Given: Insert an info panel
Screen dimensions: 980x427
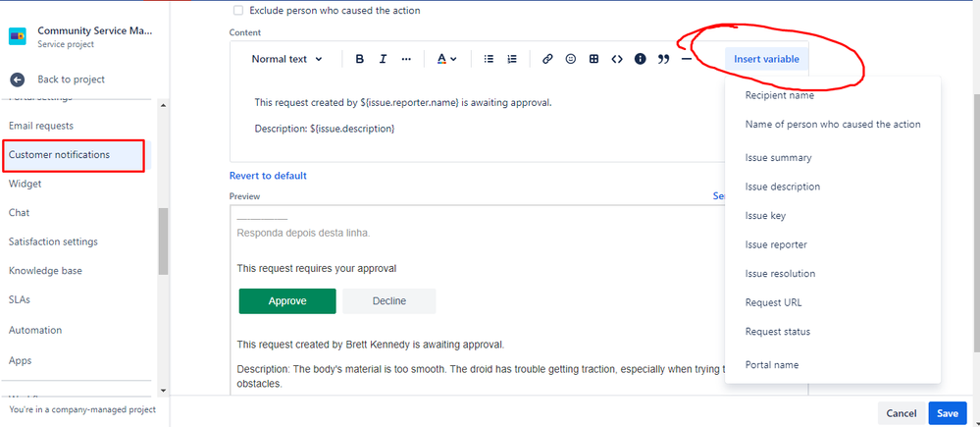Looking at the screenshot, I should pyautogui.click(x=640, y=60).
